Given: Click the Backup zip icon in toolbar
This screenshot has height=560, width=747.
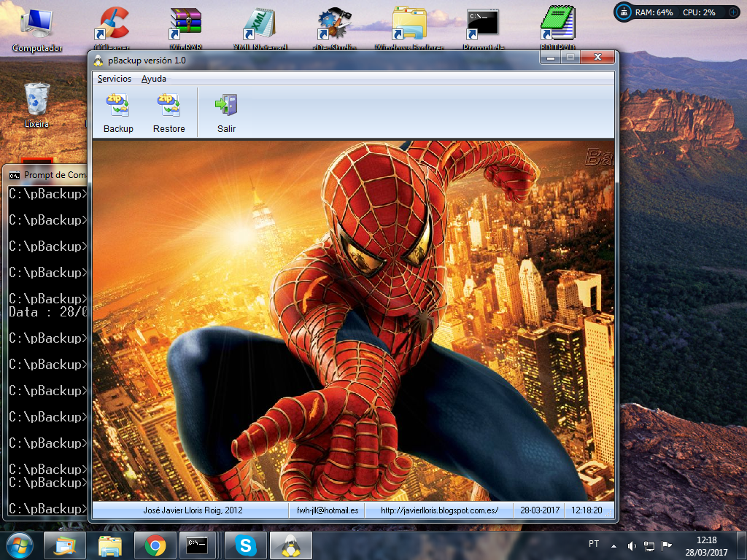Looking at the screenshot, I should (x=117, y=106).
